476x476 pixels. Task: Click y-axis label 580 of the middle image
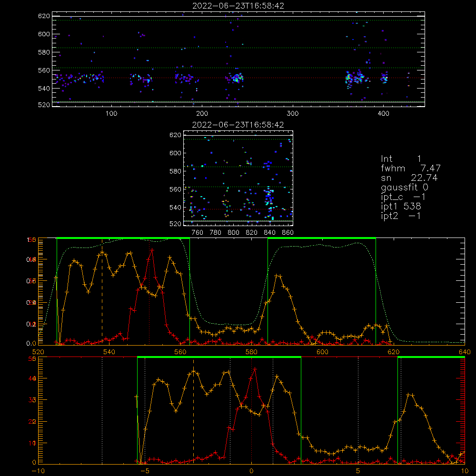point(175,171)
